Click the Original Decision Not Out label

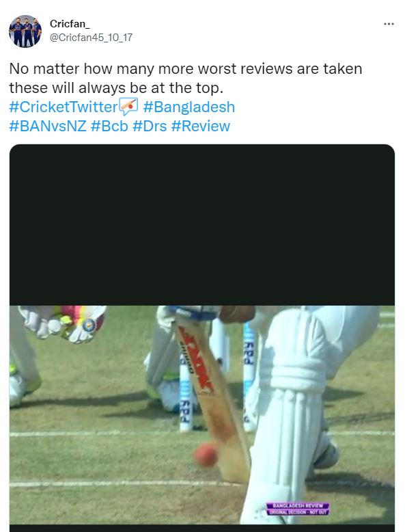pyautogui.click(x=298, y=512)
